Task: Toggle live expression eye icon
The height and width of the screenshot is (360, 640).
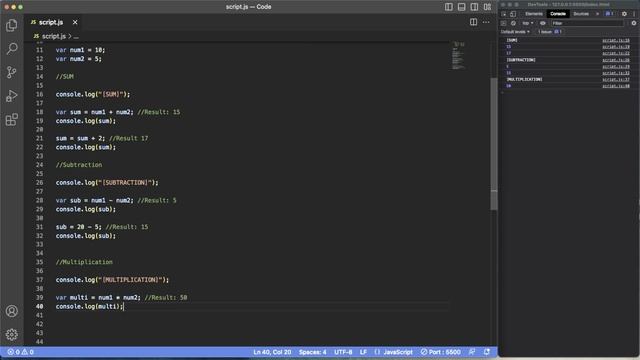Action: (542, 23)
